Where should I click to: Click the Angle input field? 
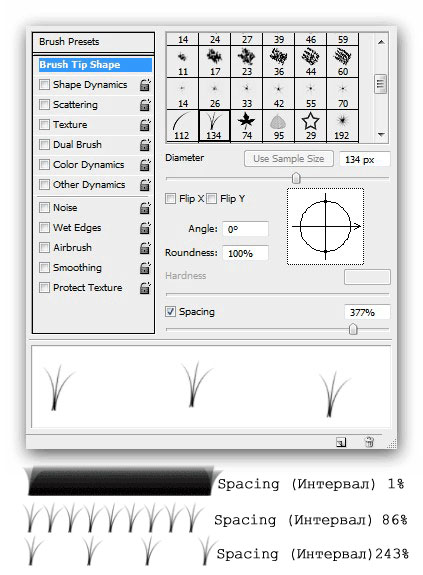(245, 229)
